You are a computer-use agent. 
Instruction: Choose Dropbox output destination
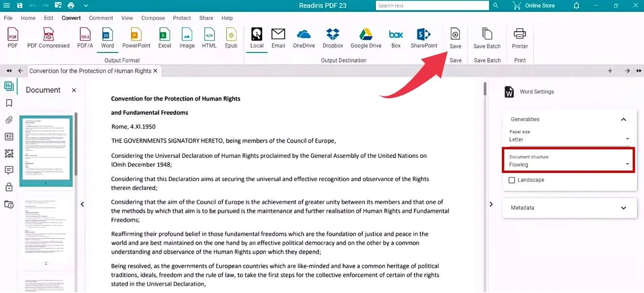[333, 38]
